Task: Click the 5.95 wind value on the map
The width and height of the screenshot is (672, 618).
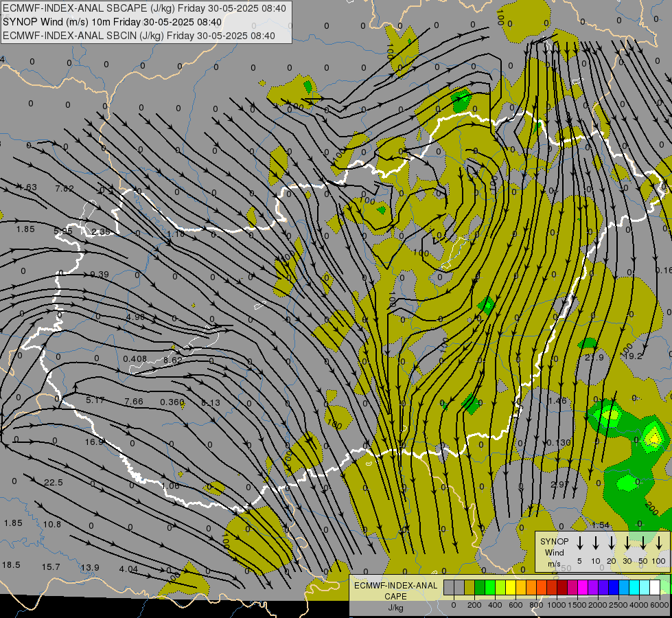Action: pos(63,231)
